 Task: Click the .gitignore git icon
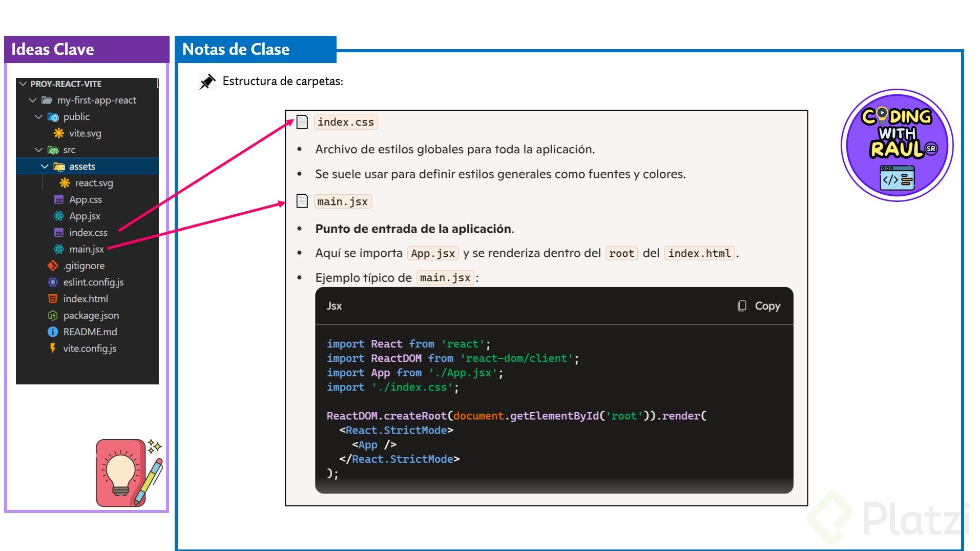point(53,266)
